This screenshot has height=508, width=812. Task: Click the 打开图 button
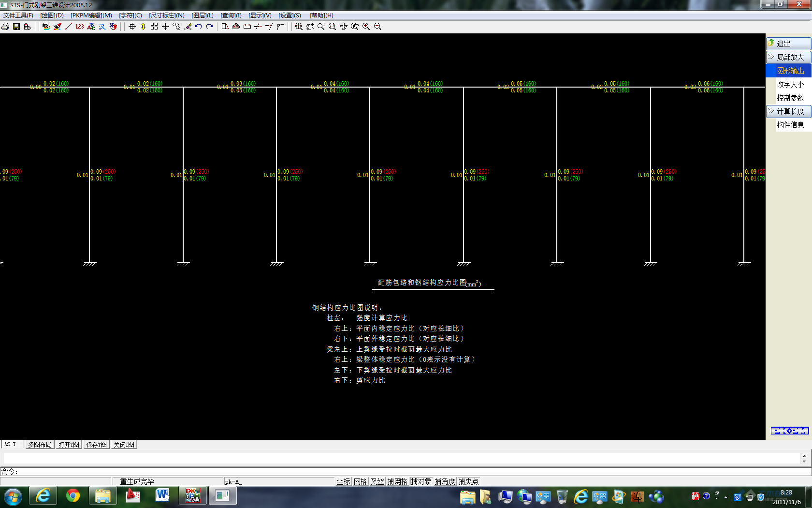click(69, 445)
